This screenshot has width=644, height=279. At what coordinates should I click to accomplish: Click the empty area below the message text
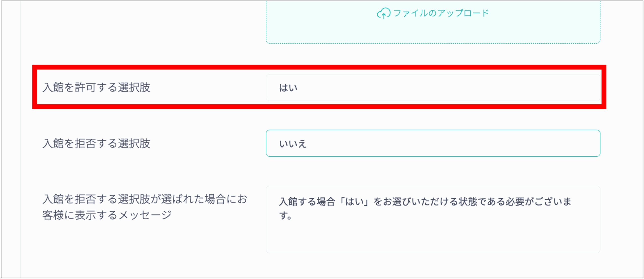tap(433, 239)
